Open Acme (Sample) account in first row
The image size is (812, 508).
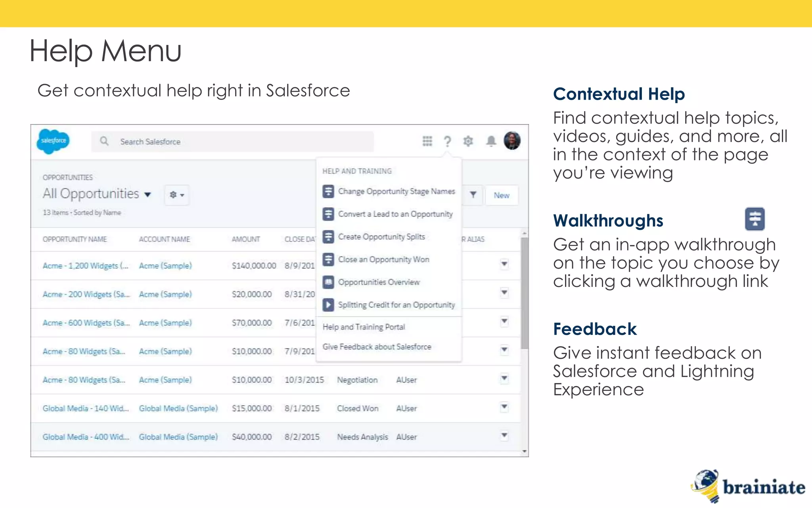(x=165, y=266)
